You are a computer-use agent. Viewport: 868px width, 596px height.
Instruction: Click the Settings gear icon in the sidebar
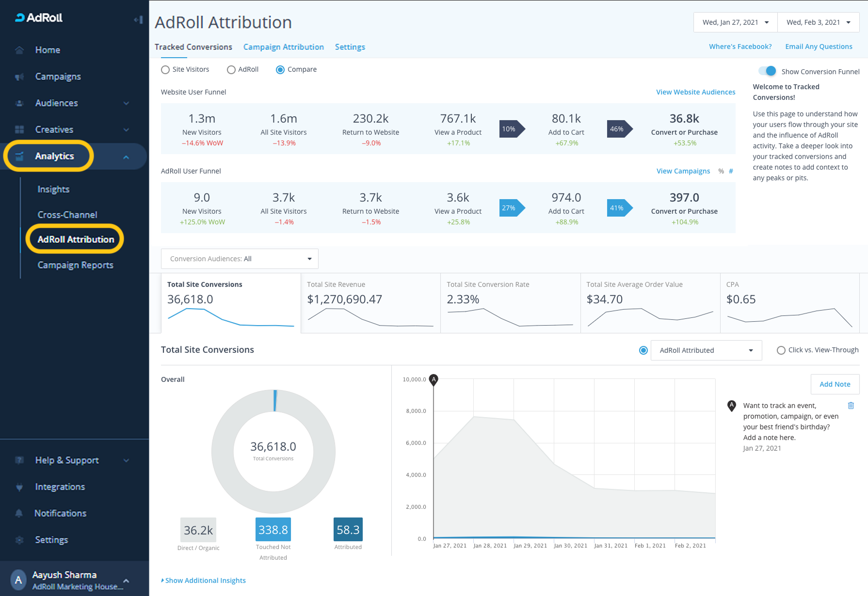point(19,540)
